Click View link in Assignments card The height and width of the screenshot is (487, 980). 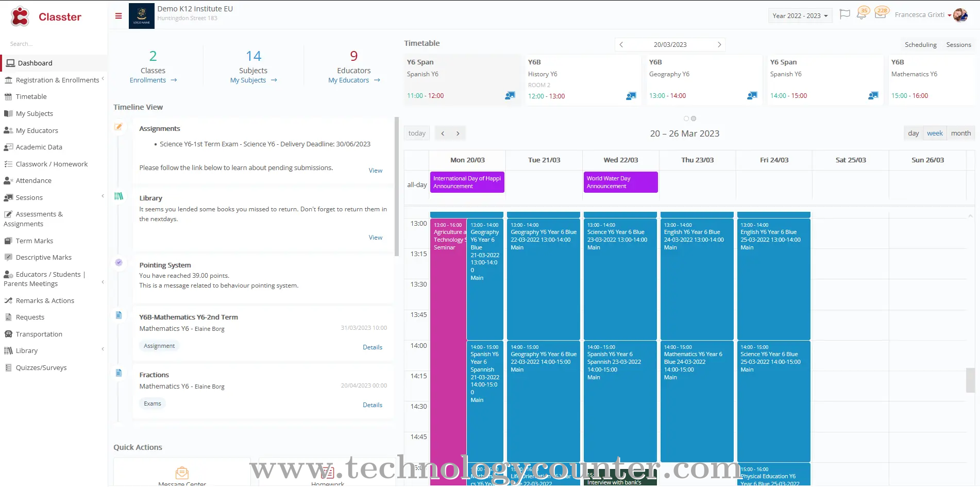pos(376,171)
